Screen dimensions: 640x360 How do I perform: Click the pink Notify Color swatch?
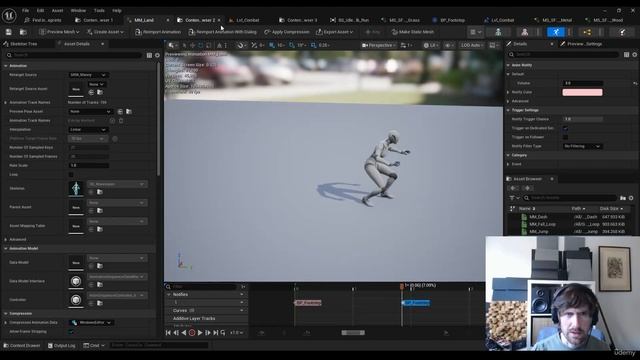click(x=582, y=92)
